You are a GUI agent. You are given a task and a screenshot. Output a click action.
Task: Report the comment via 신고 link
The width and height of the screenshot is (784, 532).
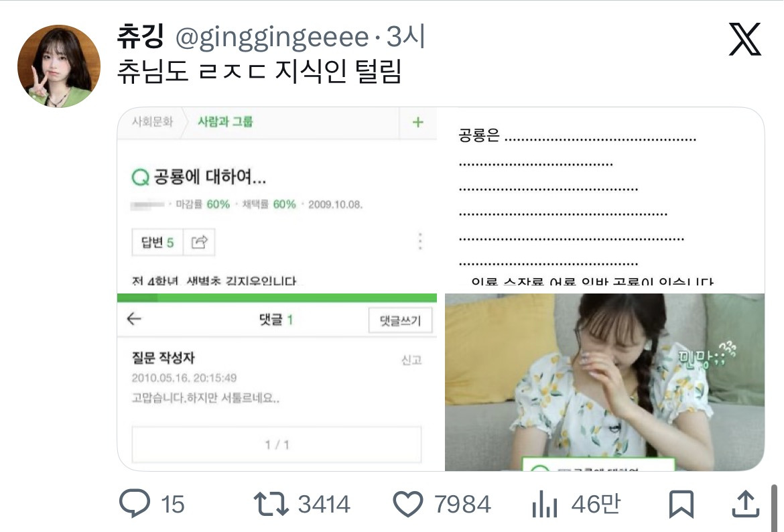(411, 360)
